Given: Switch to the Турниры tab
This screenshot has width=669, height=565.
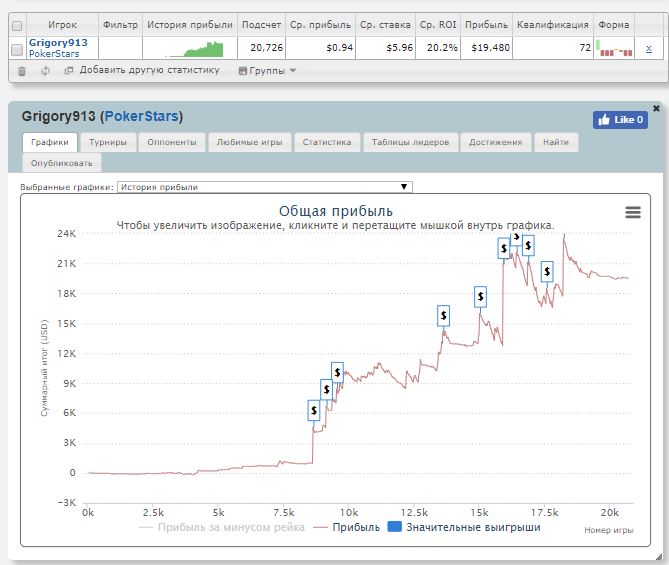Looking at the screenshot, I should (107, 142).
